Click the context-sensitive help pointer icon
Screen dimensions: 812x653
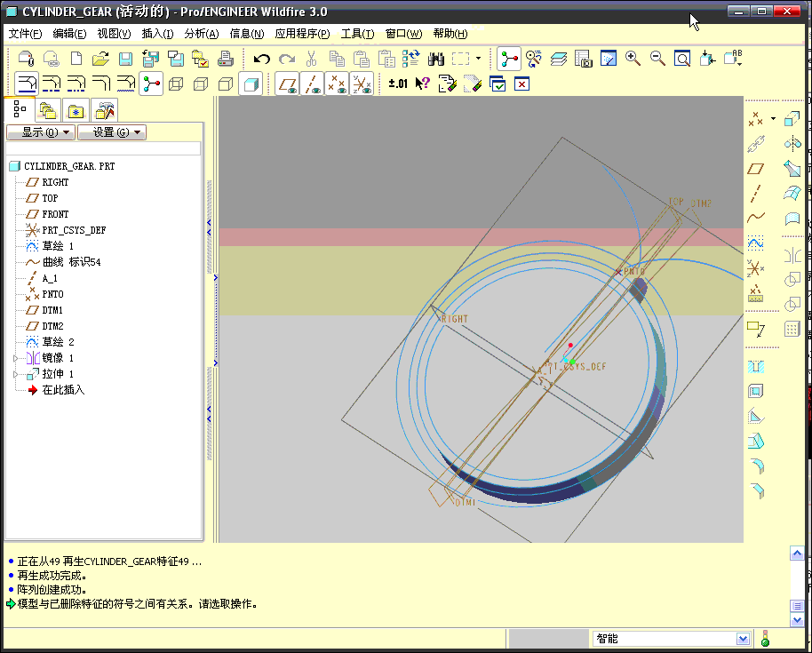[x=423, y=84]
